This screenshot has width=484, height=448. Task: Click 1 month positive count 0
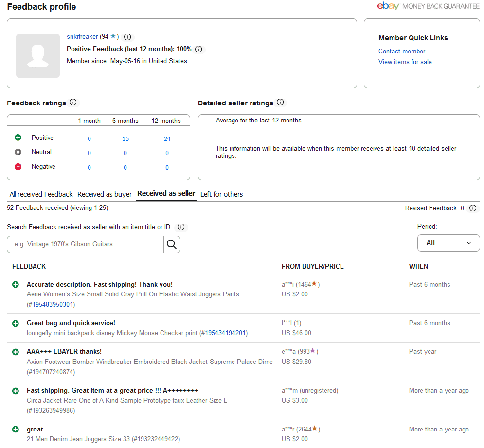(89, 139)
